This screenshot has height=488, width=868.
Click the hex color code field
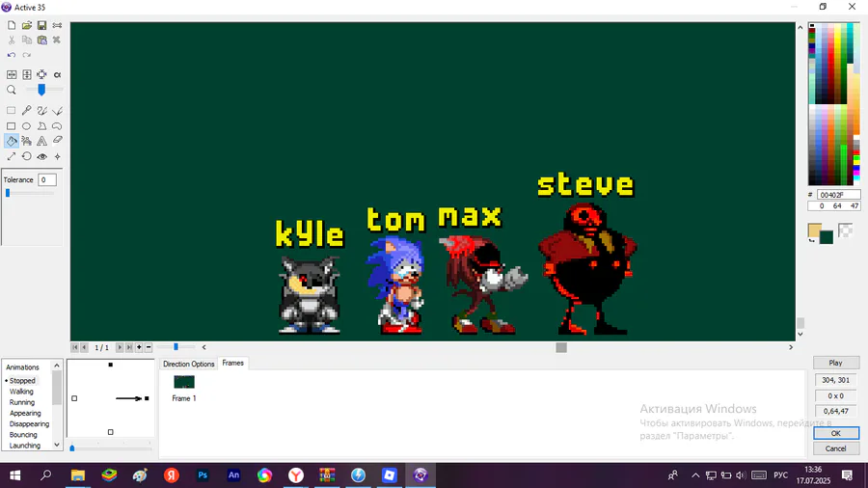[x=838, y=195]
